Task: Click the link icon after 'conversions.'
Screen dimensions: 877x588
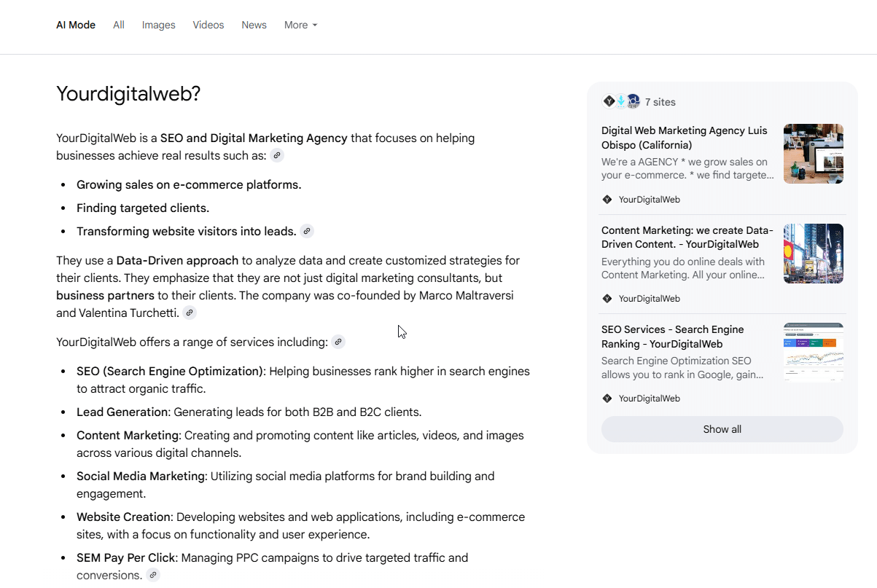Action: coord(152,575)
